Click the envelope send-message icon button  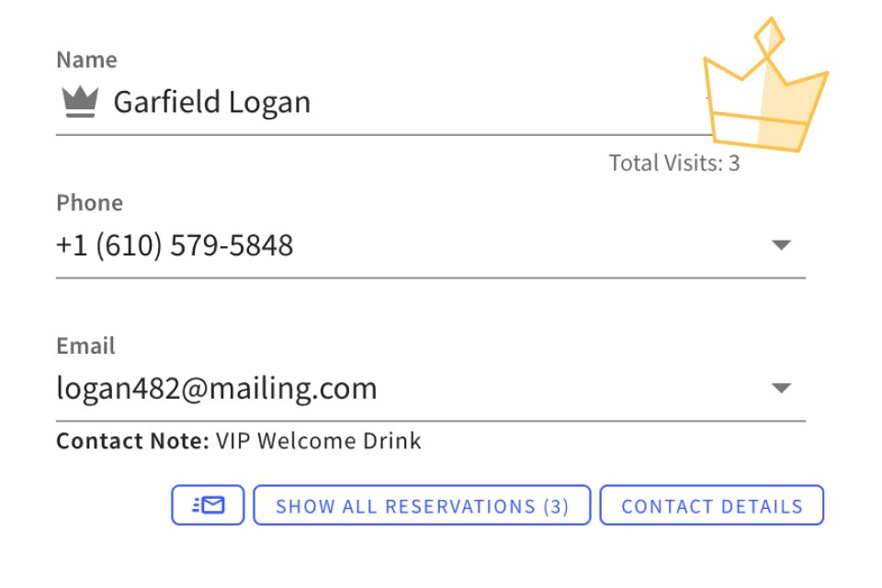point(208,505)
